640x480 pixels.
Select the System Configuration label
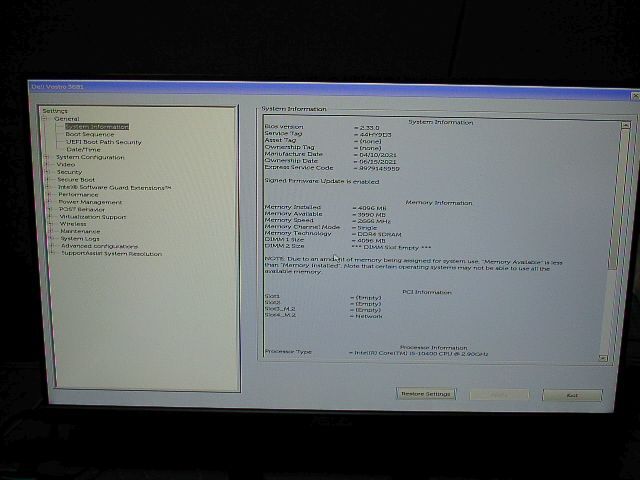[90, 157]
